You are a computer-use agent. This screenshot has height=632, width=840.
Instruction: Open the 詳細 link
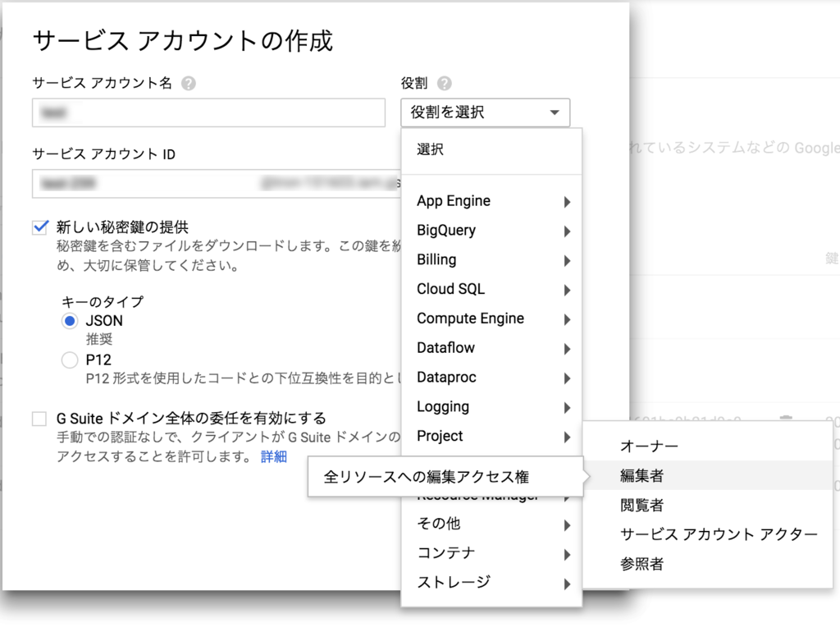274,456
